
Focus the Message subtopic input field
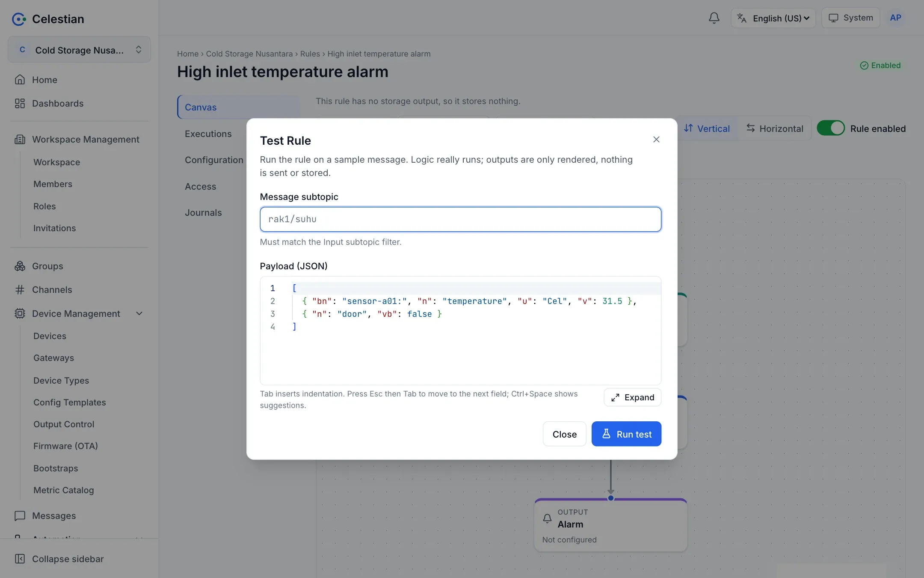tap(460, 219)
